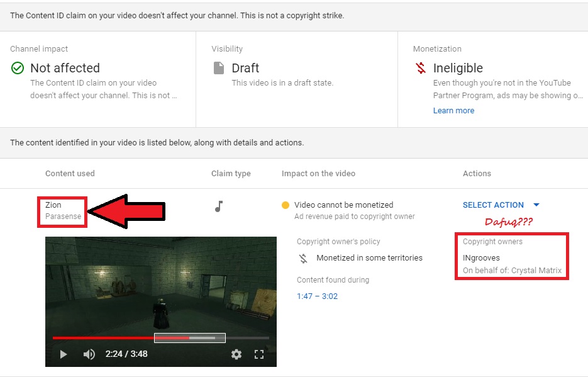The image size is (588, 377).
Task: Click the arrow next to SELECT ACTION
Action: click(x=536, y=205)
